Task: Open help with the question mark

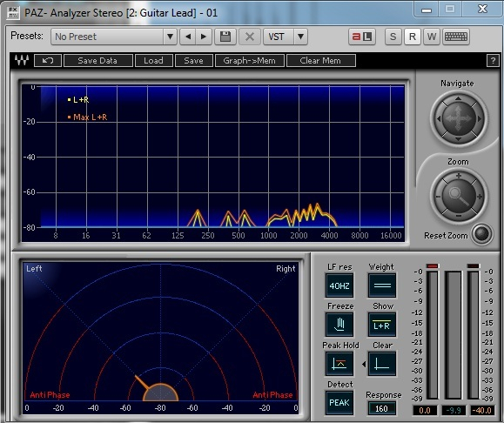Action: point(493,60)
